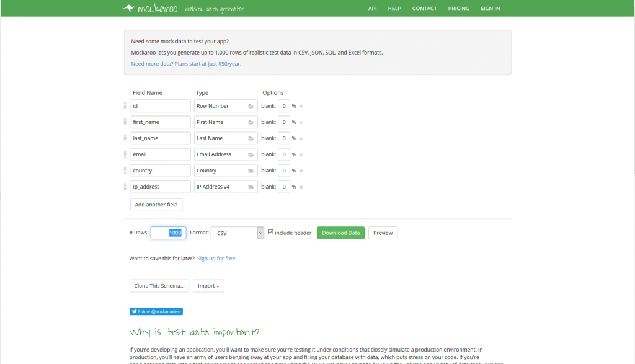Open type chooser folder icon for IP Address v4
This screenshot has width=635, height=364.
(251, 187)
